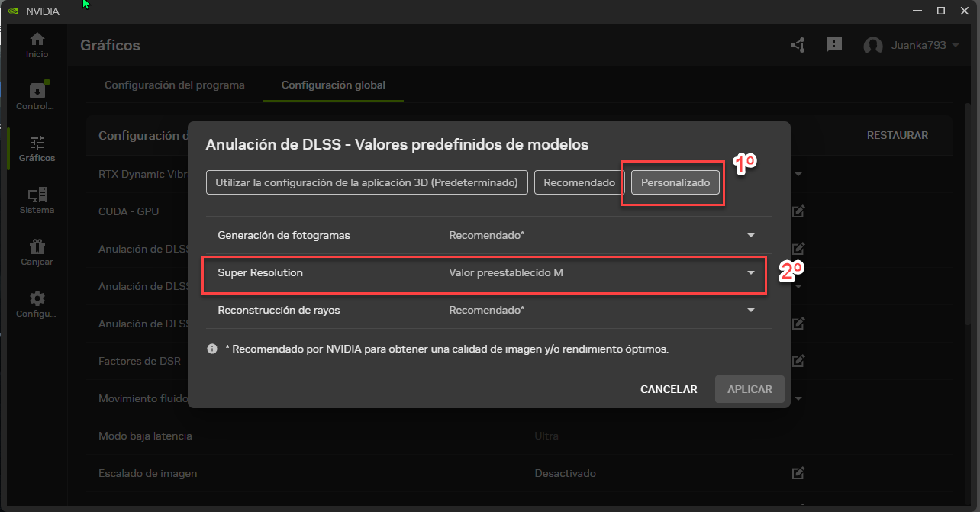Select Utilizar la configuración de la aplicación 3D

367,182
